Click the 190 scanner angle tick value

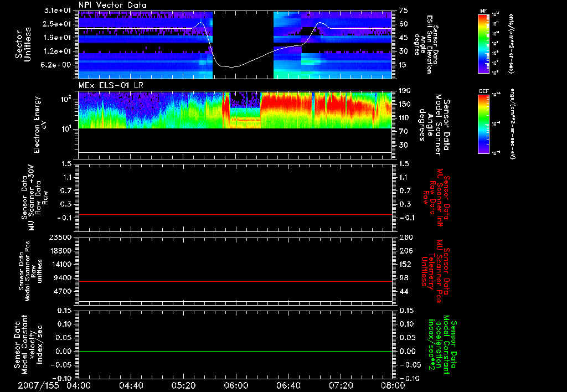[x=404, y=90]
